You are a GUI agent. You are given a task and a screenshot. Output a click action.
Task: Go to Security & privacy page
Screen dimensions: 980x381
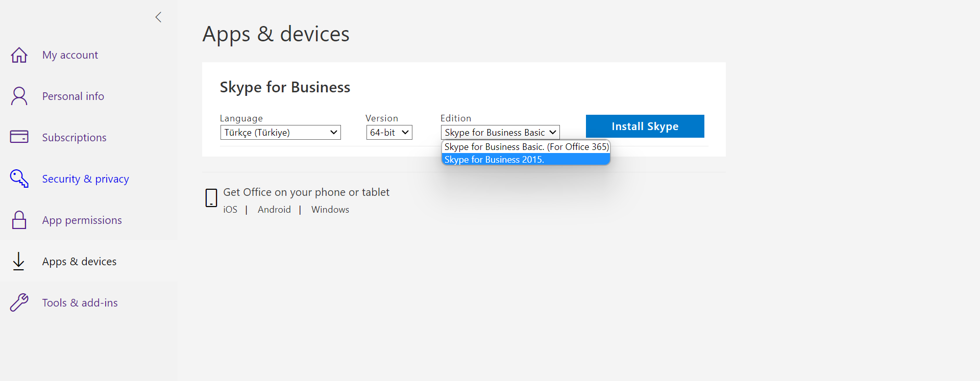point(85,179)
